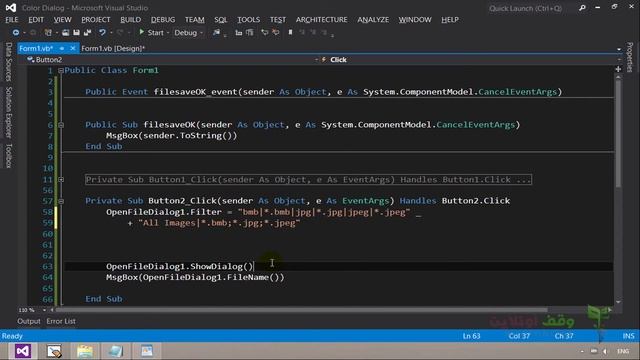Open the Error List panel tab
This screenshot has height=360, width=640.
coord(61,321)
